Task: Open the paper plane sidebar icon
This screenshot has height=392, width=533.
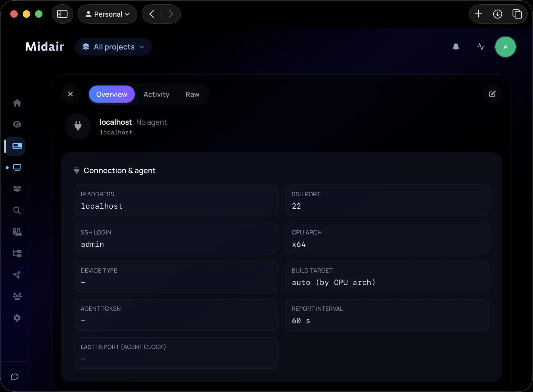Action: (x=17, y=275)
